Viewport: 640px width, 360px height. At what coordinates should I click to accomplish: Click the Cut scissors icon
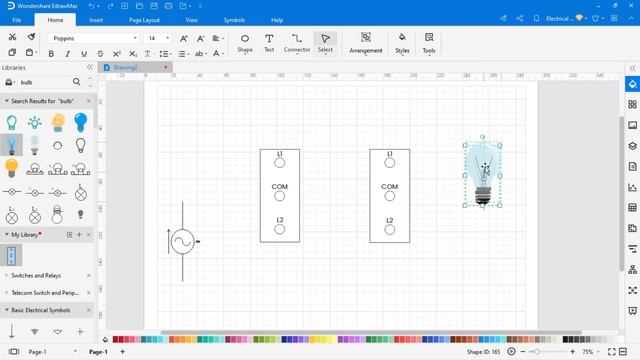pyautogui.click(x=12, y=37)
